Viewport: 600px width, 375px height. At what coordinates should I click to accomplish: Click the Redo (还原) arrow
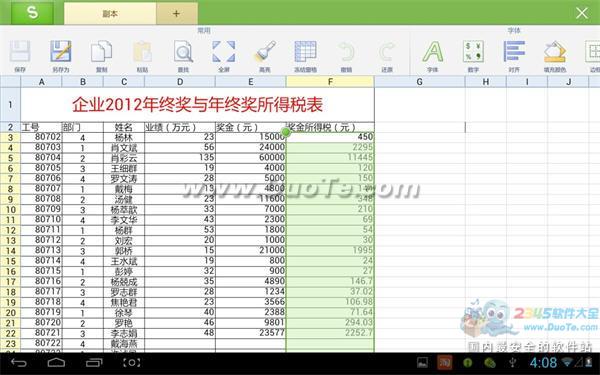387,55
